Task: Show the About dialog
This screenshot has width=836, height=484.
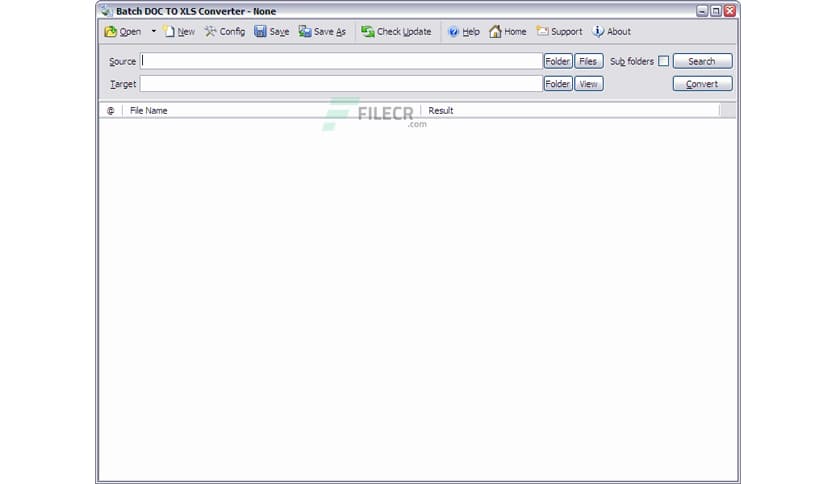Action: 612,32
